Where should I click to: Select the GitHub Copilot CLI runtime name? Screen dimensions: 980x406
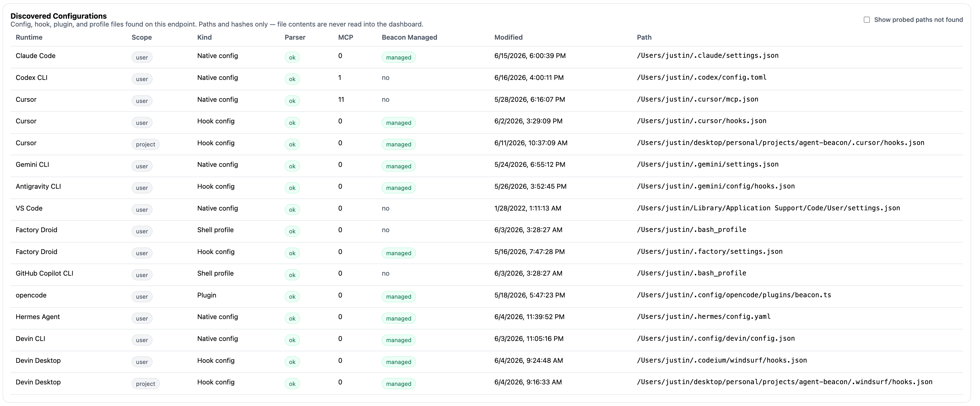click(x=44, y=273)
